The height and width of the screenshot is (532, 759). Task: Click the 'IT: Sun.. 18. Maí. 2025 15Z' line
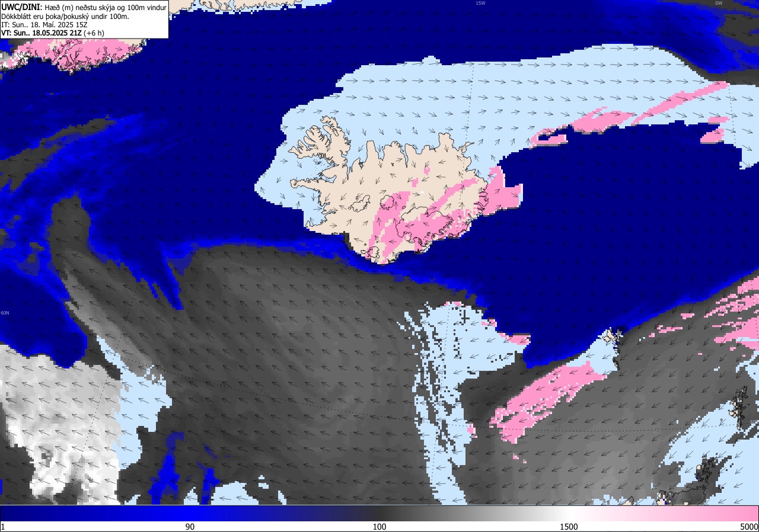click(x=44, y=24)
